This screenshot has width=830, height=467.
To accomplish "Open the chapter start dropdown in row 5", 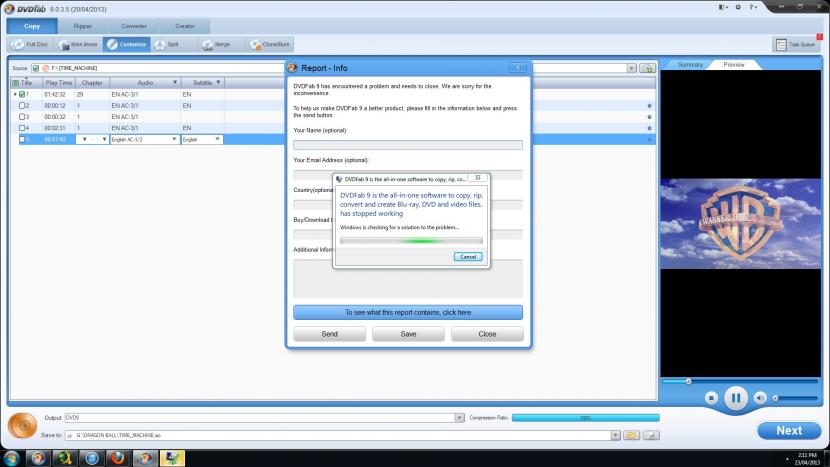I will 85,139.
